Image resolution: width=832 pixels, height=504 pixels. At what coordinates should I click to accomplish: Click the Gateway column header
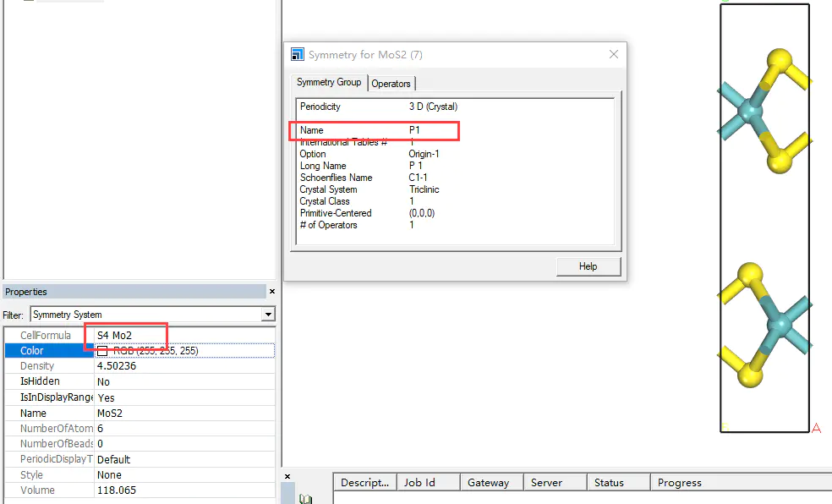(492, 482)
